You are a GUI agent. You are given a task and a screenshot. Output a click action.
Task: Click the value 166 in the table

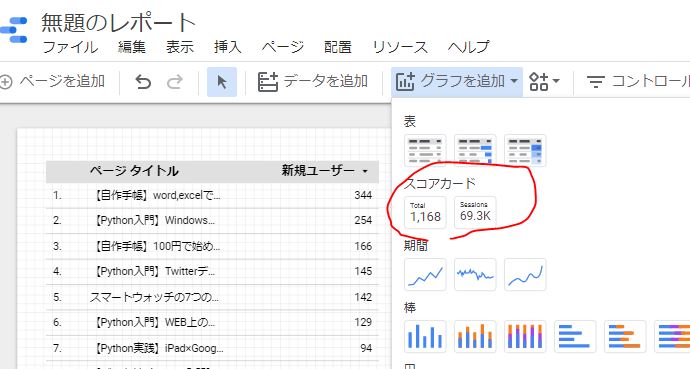(363, 246)
